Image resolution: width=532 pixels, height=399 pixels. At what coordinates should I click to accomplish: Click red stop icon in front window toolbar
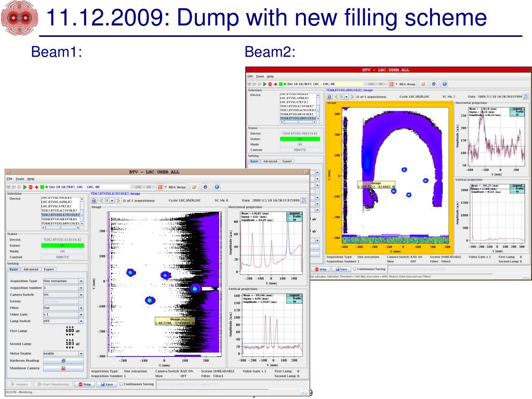point(31,187)
